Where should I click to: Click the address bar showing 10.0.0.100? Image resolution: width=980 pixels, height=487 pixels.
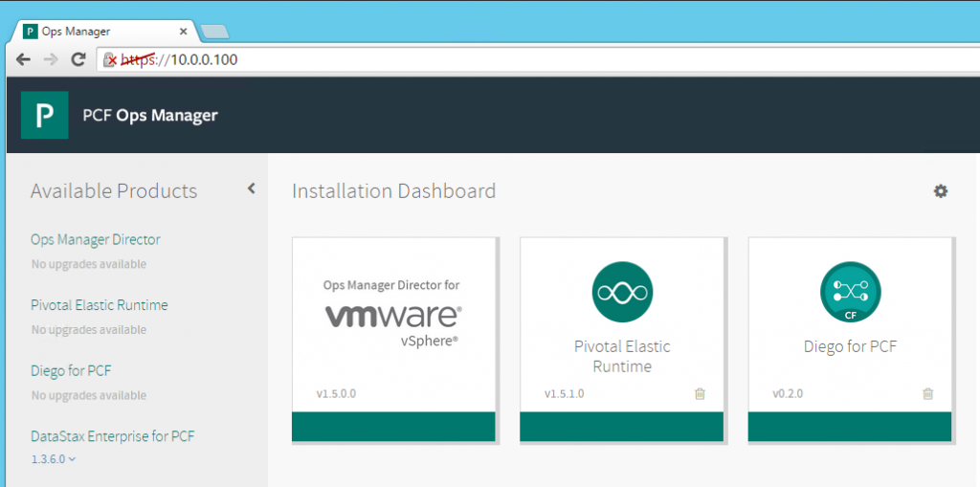[538, 60]
